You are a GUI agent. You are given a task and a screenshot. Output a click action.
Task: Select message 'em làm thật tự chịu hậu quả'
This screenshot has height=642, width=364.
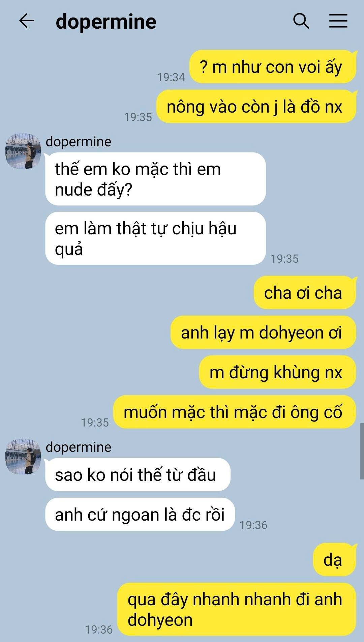(155, 238)
